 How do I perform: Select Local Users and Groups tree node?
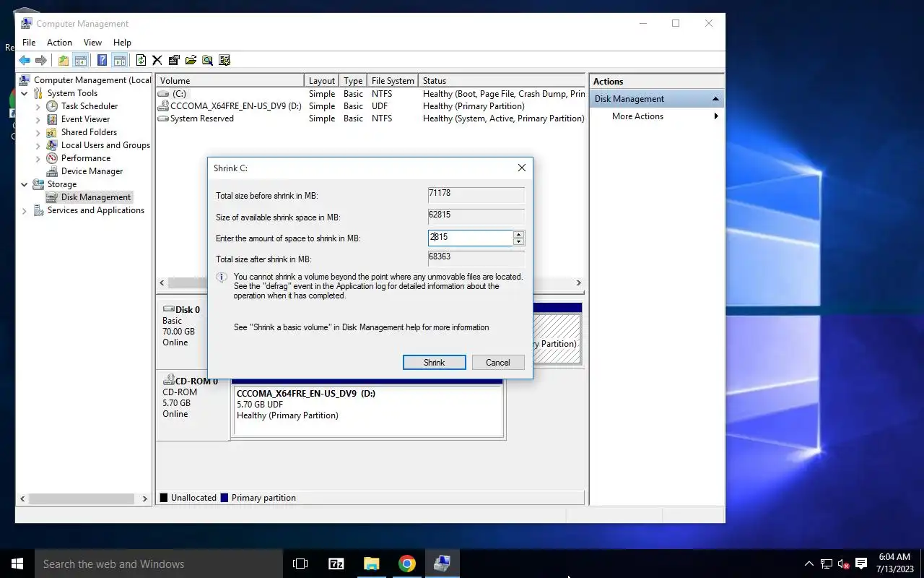coord(105,145)
